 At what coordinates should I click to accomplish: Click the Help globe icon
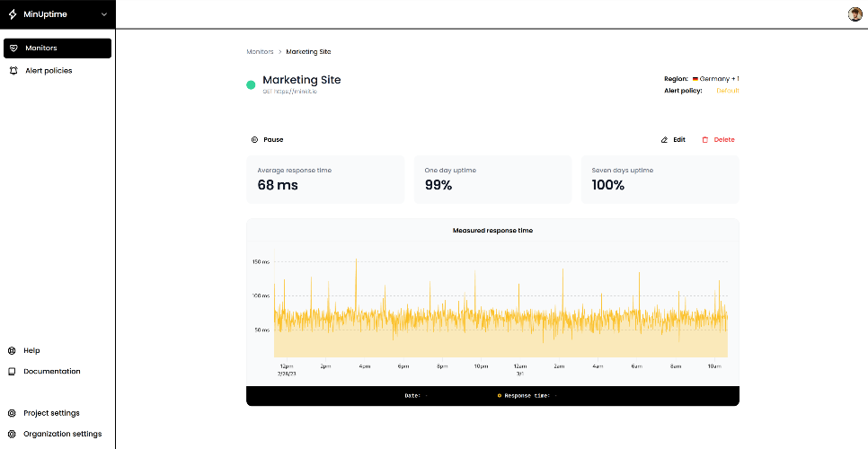[12, 350]
